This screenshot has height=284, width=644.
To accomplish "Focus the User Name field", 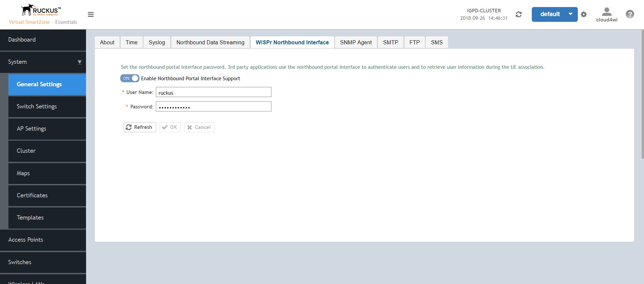I will 214,92.
